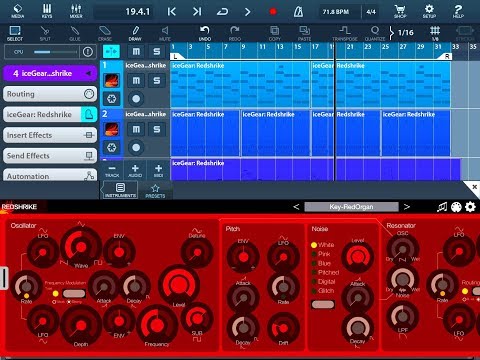Toggle the global solo S button
Viewport: 480px width, 360px height.
(157, 52)
